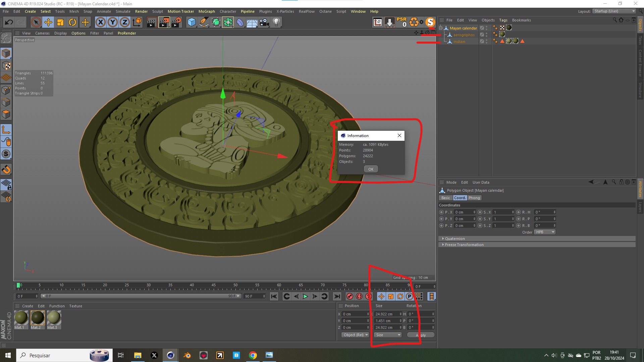Screen dimensions: 644x362
Task: Add a Camera object
Action: [x=264, y=22]
